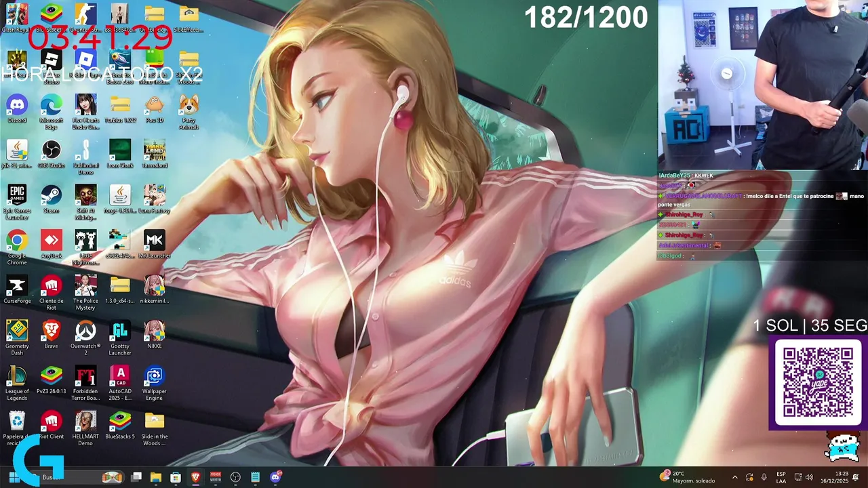The image size is (868, 488).
Task: Select the Pou 3D desktop icon
Action: pyautogui.click(x=155, y=108)
